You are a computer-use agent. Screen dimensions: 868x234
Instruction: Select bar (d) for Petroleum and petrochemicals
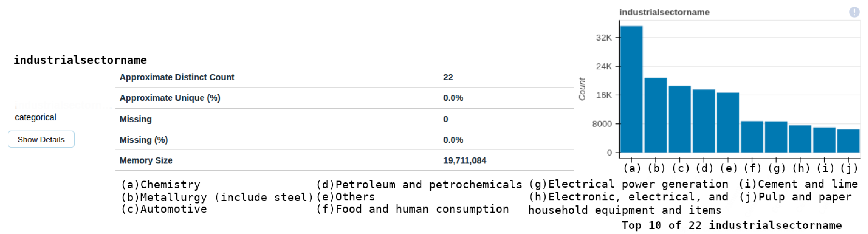(x=704, y=121)
